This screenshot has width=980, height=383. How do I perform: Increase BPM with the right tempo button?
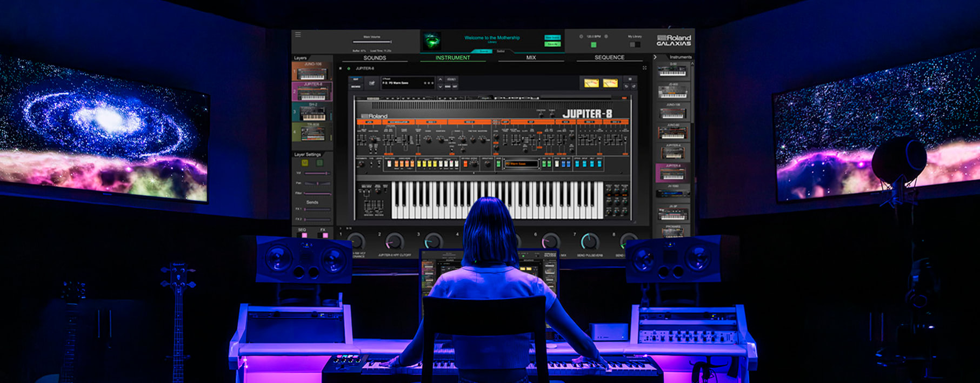(x=606, y=36)
